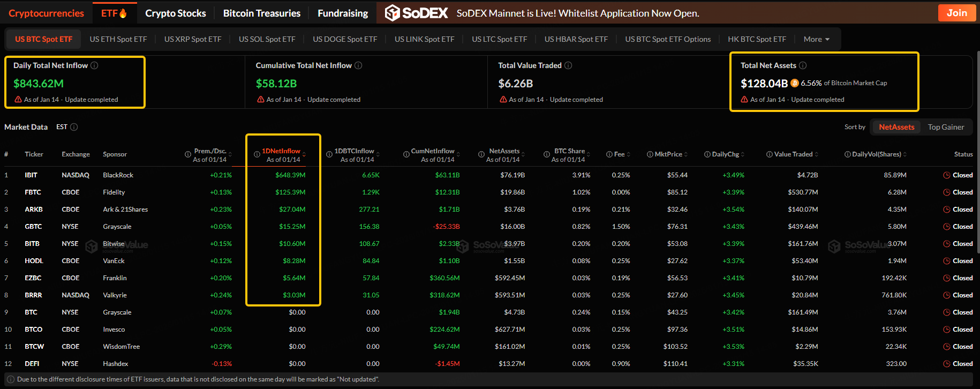The image size is (980, 389).
Task: Switch to US DOGE Spot ETF tab
Action: point(345,39)
